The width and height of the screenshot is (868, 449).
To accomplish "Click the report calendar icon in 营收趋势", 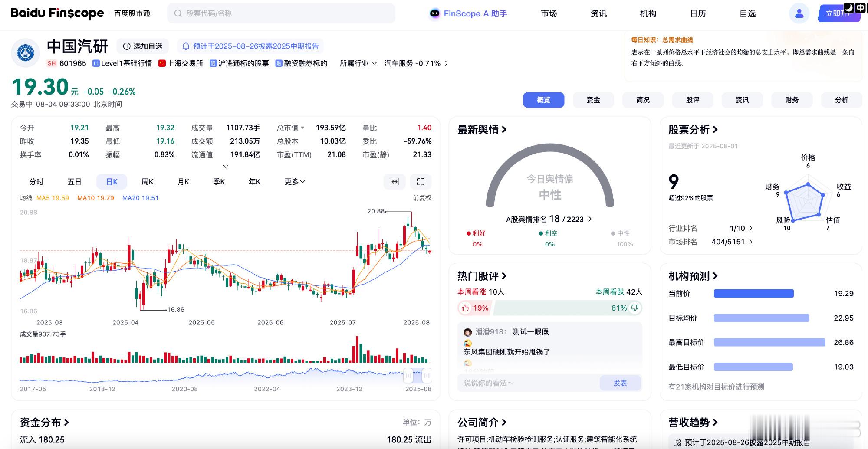I will coord(677,442).
